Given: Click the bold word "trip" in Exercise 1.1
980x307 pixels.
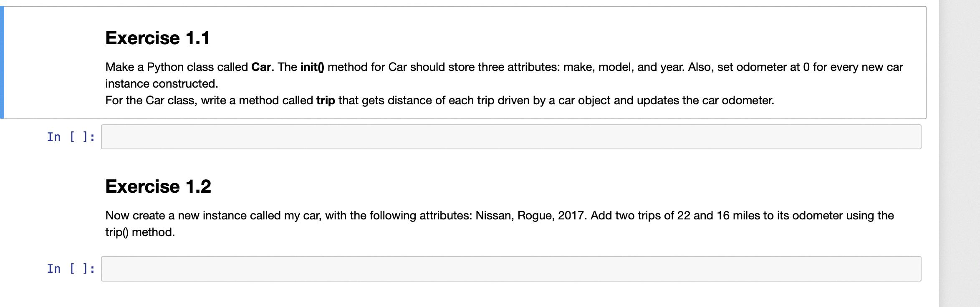Looking at the screenshot, I should point(326,101).
